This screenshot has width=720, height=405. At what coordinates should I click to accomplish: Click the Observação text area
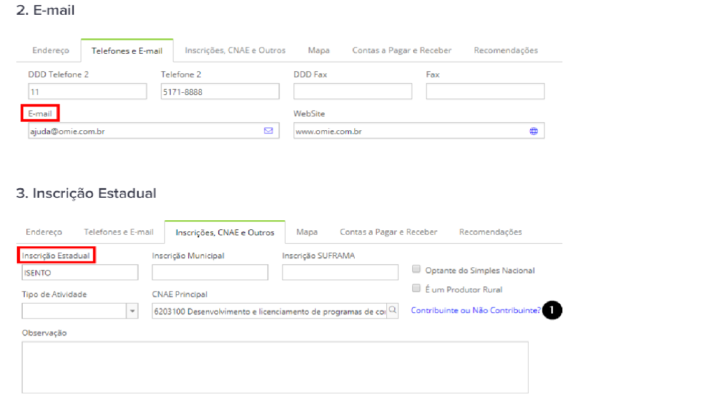click(x=275, y=366)
